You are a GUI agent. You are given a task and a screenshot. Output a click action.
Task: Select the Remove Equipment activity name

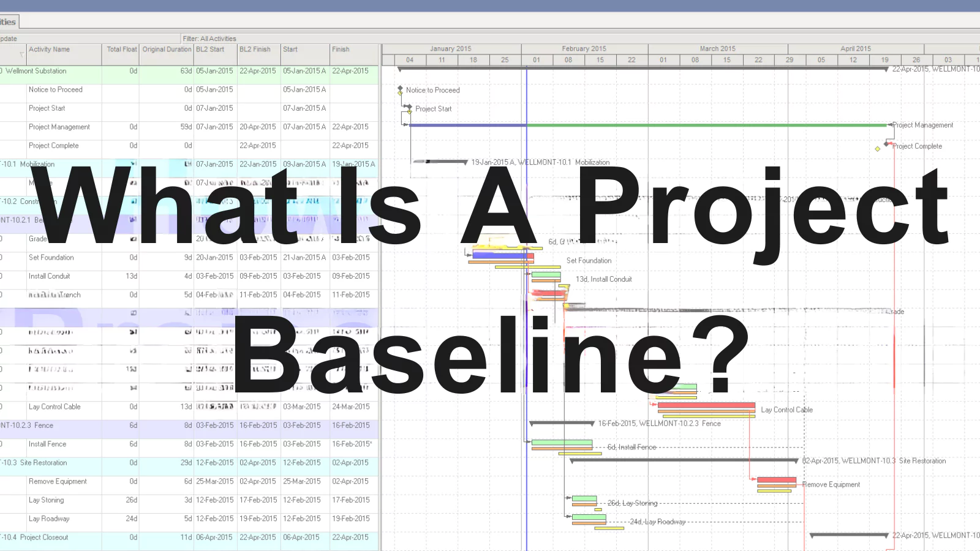pos(58,482)
